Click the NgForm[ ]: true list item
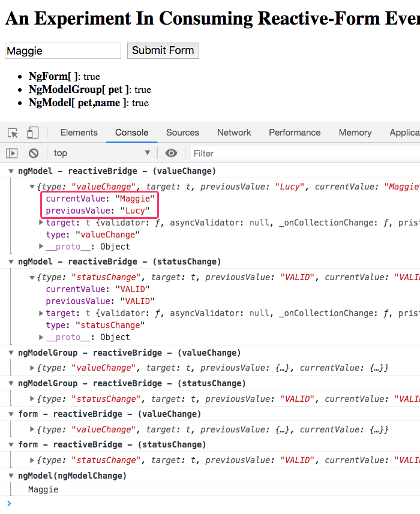The width and height of the screenshot is (420, 514). (x=64, y=76)
